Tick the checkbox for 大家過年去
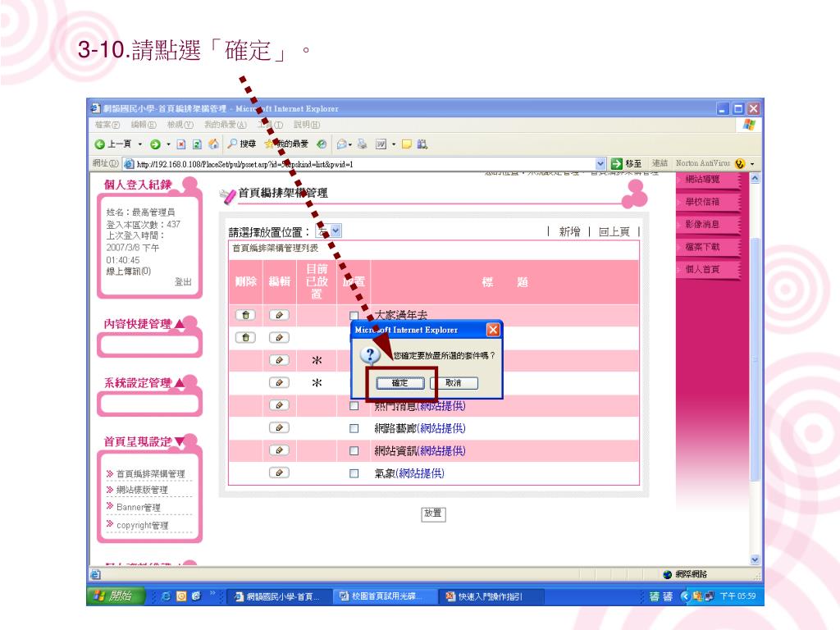The image size is (840, 630). tap(354, 316)
